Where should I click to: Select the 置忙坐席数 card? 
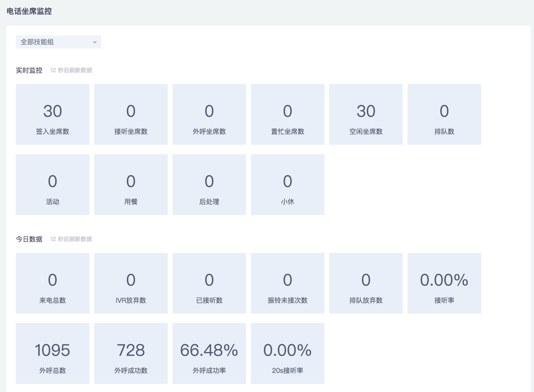(287, 114)
